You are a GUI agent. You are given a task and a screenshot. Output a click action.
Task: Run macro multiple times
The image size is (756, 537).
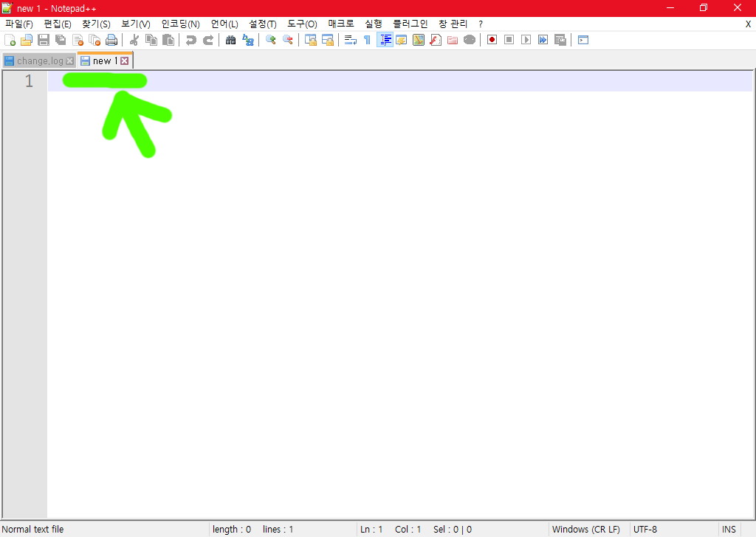coord(543,40)
